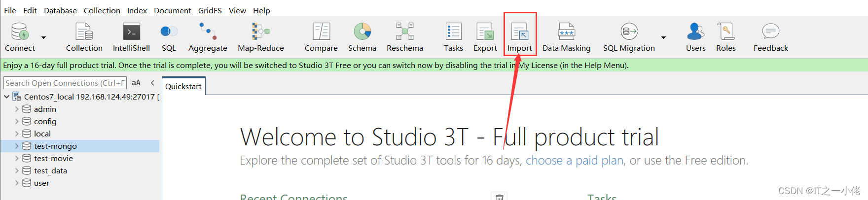Open the Tasks toolbar button
Screen dimensions: 868x200
(x=453, y=37)
